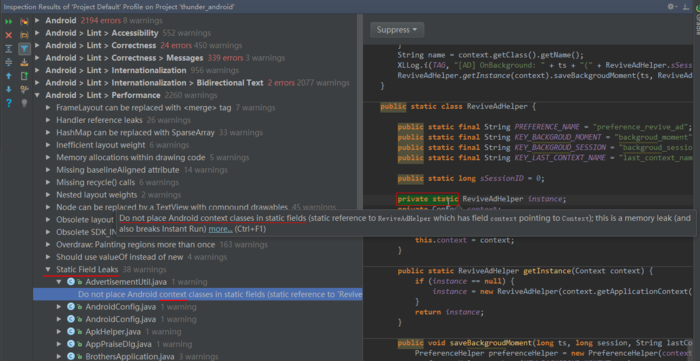Click Collapse All icon in left toolbar
Screen dimensions: 700x361
[x=8, y=62]
